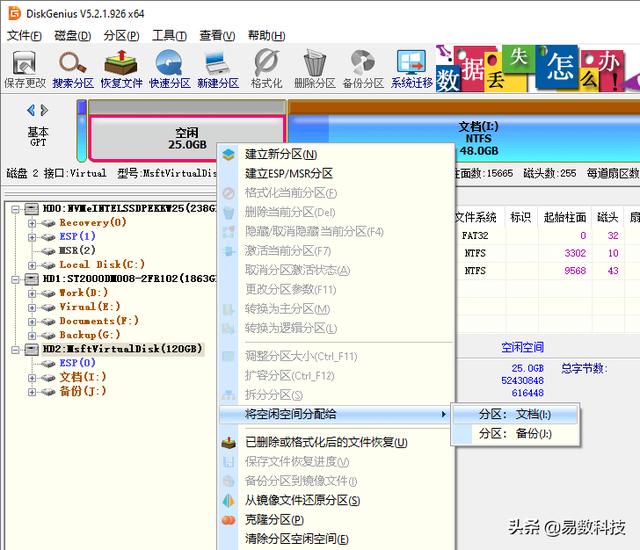Expand the Documents(F:) partition node
Image resolution: width=640 pixels, height=550 pixels.
(31, 322)
